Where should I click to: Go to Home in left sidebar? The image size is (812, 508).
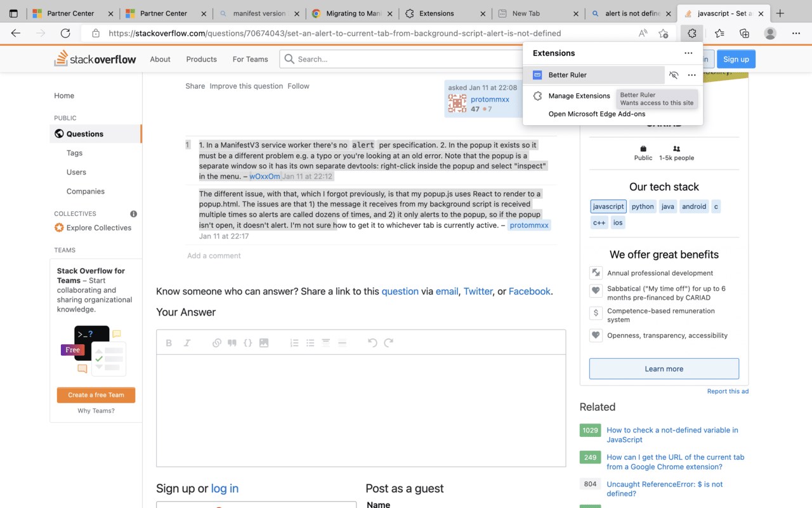pos(64,96)
